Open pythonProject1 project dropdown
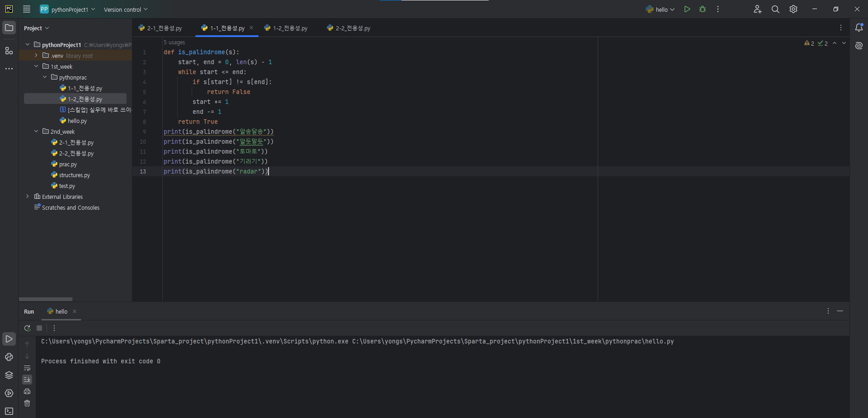The image size is (868, 418). click(x=68, y=9)
